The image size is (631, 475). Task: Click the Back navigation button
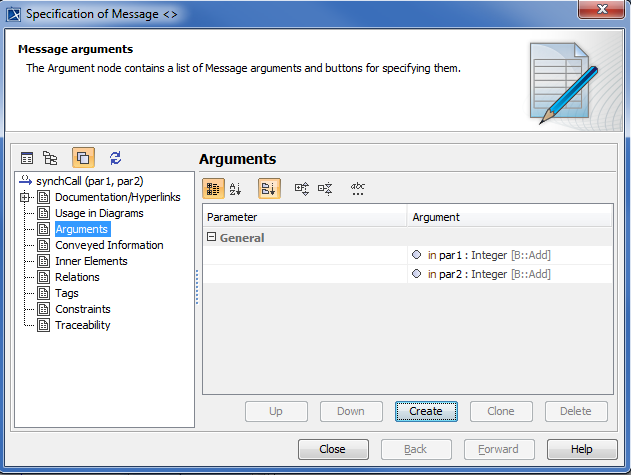point(416,449)
